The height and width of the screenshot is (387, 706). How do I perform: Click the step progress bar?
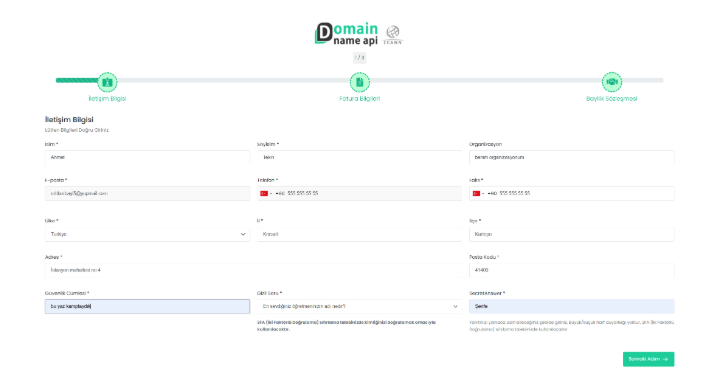[x=359, y=80]
